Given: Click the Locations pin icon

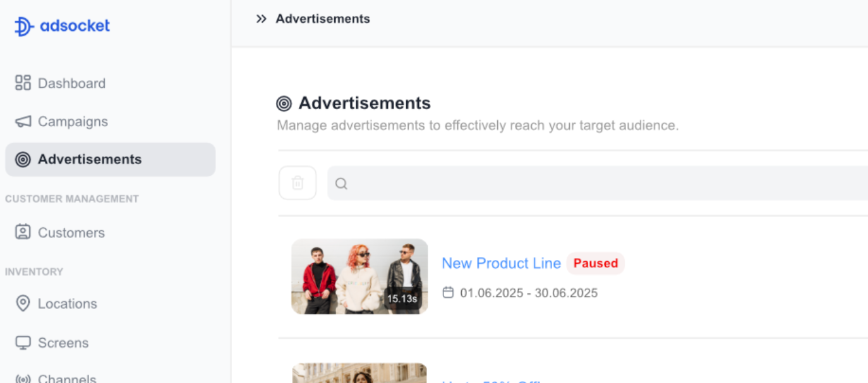Looking at the screenshot, I should 23,303.
